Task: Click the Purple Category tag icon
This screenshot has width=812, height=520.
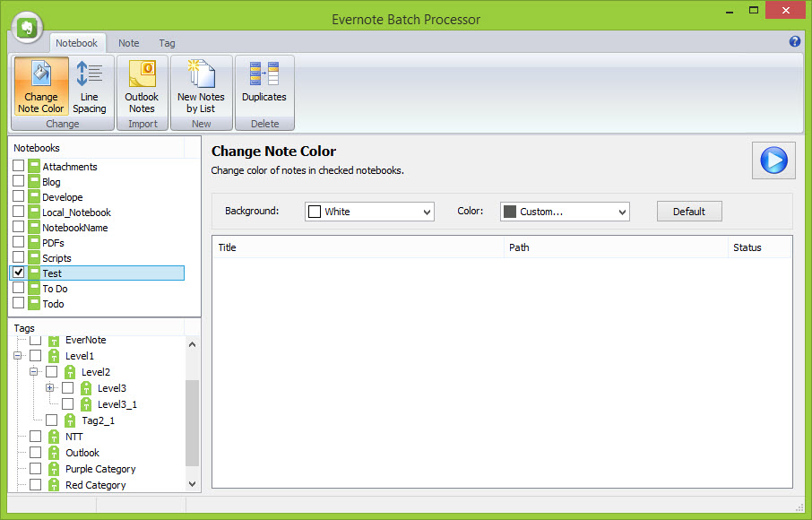Action: pos(54,469)
